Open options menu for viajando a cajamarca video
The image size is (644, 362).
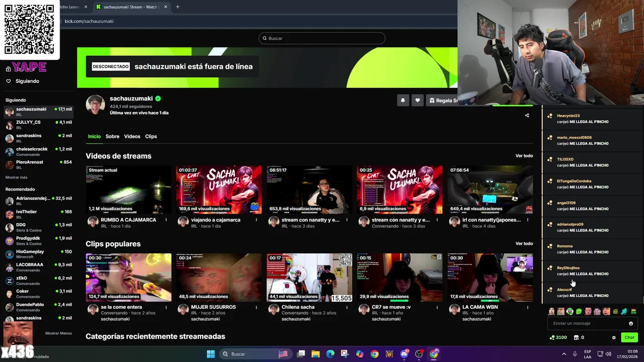pos(256,220)
